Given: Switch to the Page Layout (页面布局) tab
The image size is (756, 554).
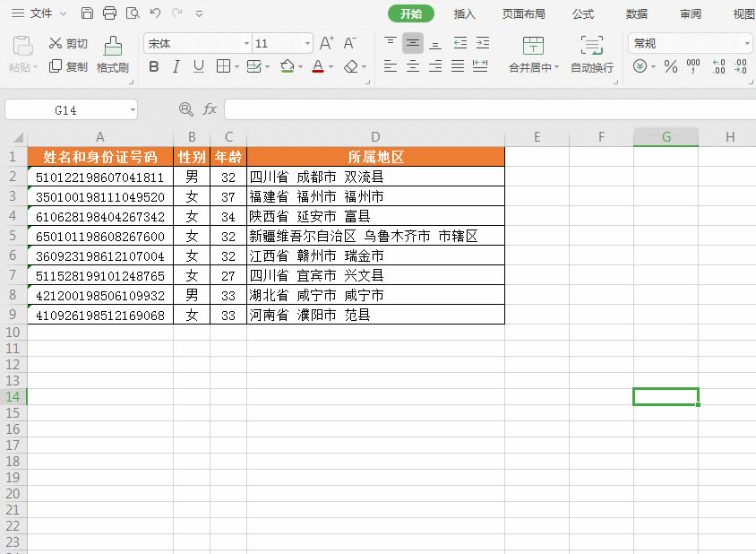Looking at the screenshot, I should 524,14.
